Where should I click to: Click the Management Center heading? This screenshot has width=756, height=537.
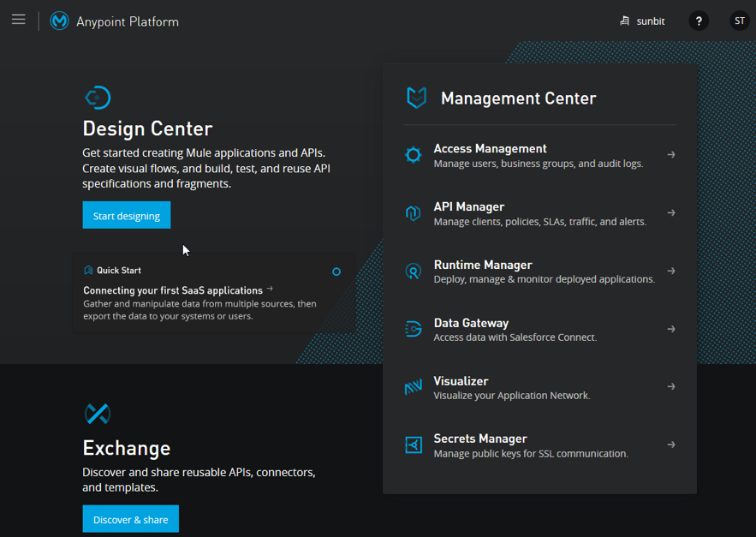(518, 98)
